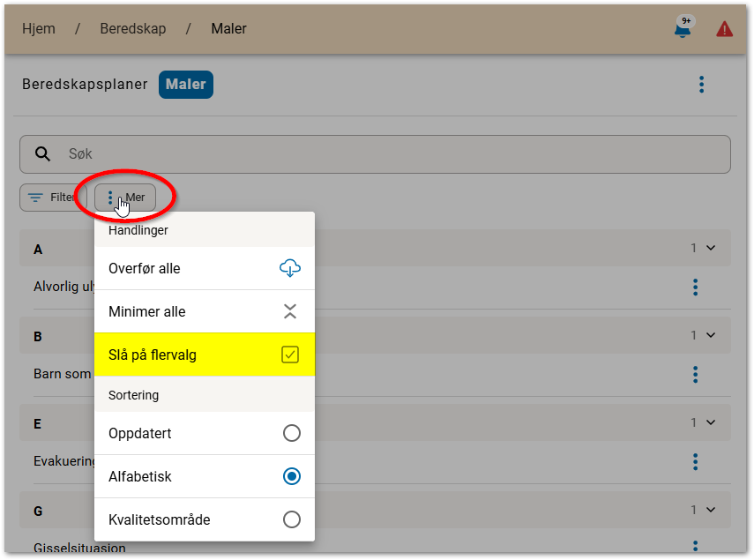The height and width of the screenshot is (560, 754).
Task: Click the cloud download icon for Overfør alle
Action: 290,268
